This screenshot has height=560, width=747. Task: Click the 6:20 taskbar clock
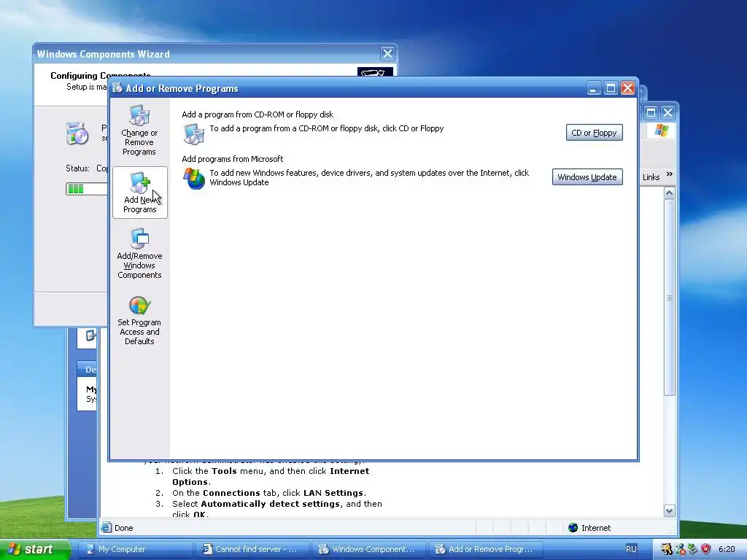click(727, 549)
